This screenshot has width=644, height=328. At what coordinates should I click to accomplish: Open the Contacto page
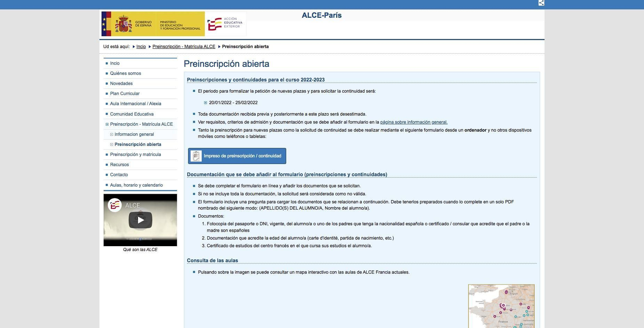(x=119, y=174)
